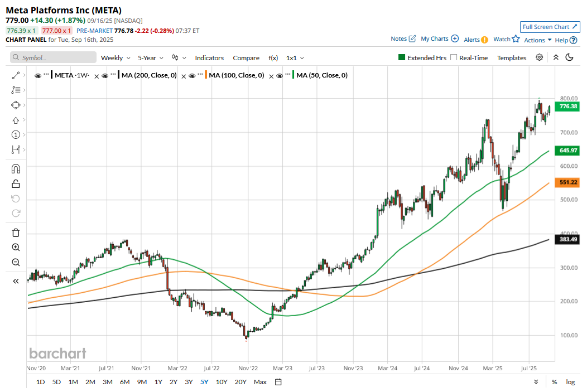Collapse the left drawing toolbar
This screenshot has height=392, width=587.
pos(16,281)
